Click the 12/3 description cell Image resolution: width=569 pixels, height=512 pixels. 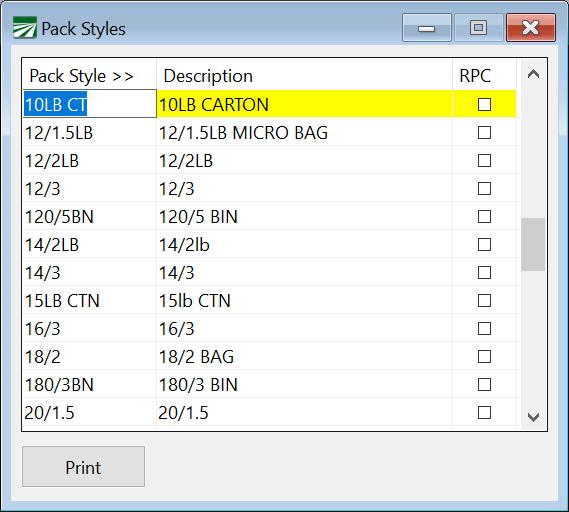pyautogui.click(x=304, y=188)
